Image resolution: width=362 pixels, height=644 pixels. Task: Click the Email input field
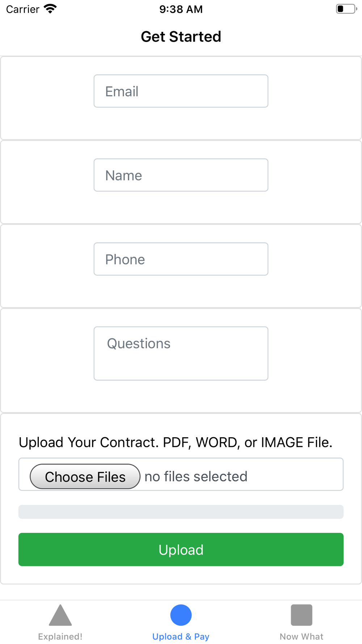[x=181, y=91]
